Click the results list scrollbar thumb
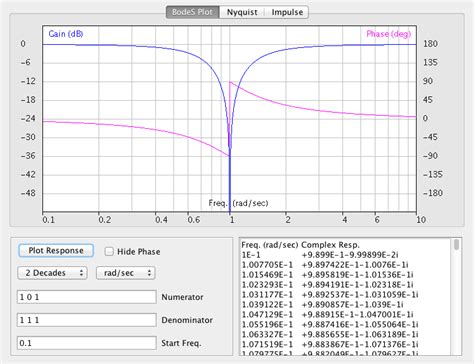Image resolution: width=474 pixels, height=364 pixels. point(456,244)
